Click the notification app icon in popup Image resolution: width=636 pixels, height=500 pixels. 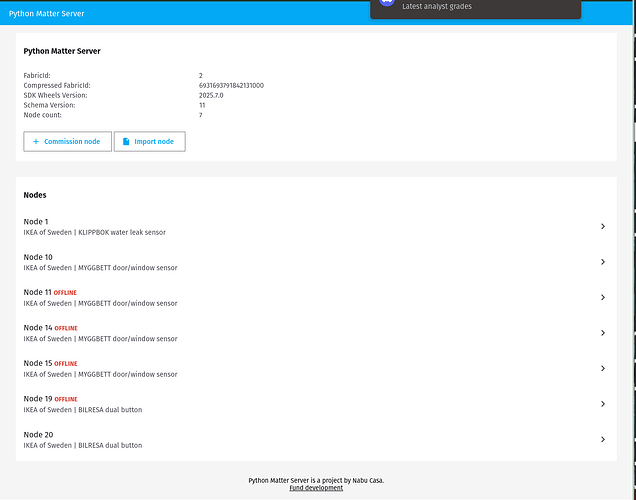387,2
